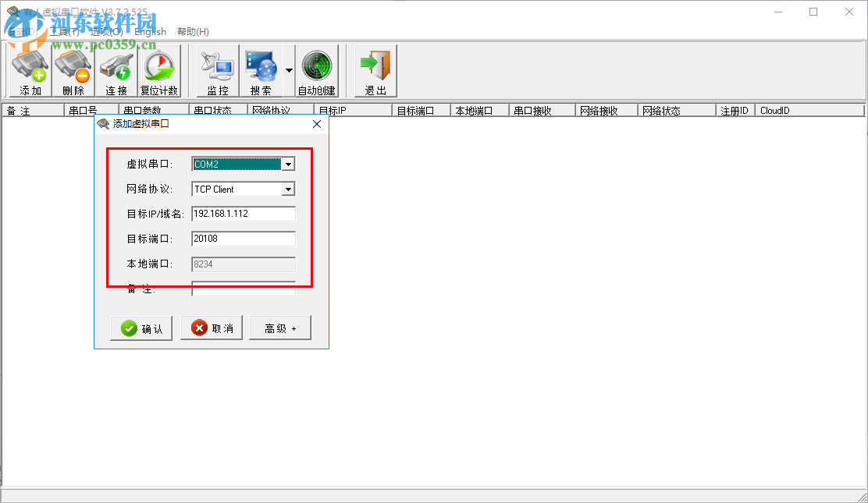This screenshot has height=503, width=868.
Task: Confirm the dialog with the 确认 button
Action: tap(141, 328)
